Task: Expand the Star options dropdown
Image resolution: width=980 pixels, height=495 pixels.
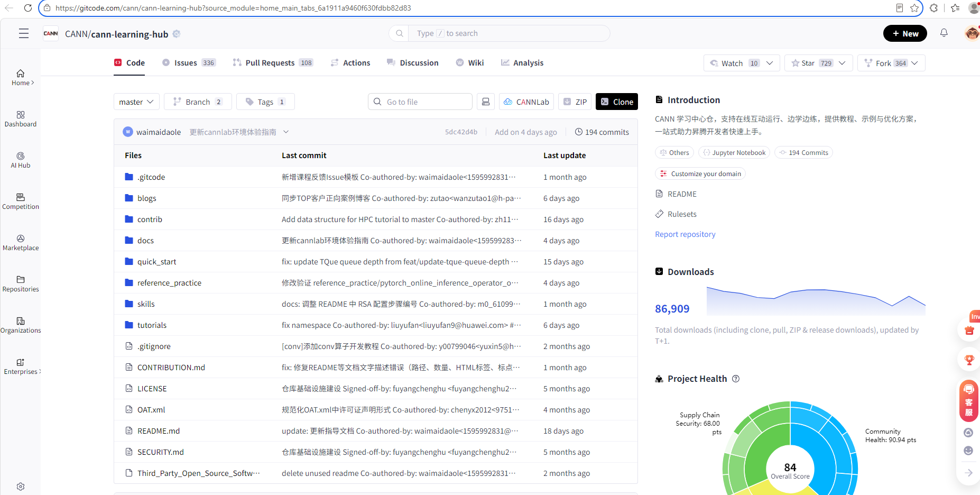Action: [x=842, y=63]
